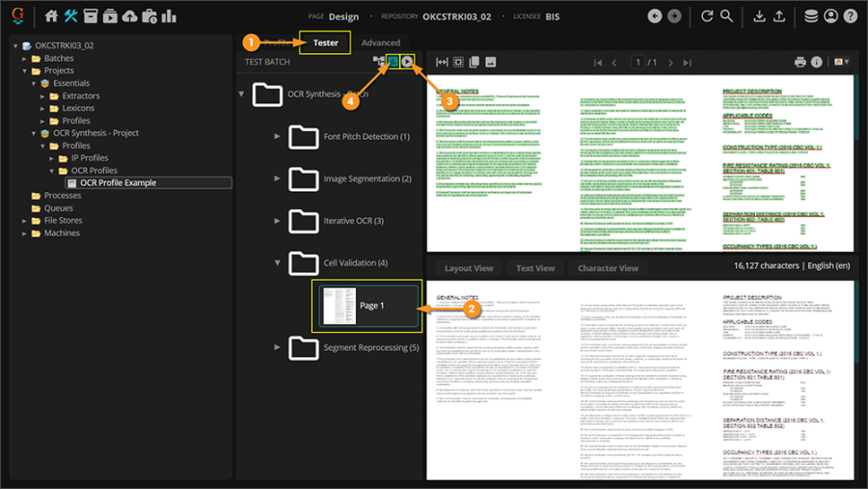This screenshot has height=489, width=868.
Task: Click the image view icon
Action: coord(491,62)
